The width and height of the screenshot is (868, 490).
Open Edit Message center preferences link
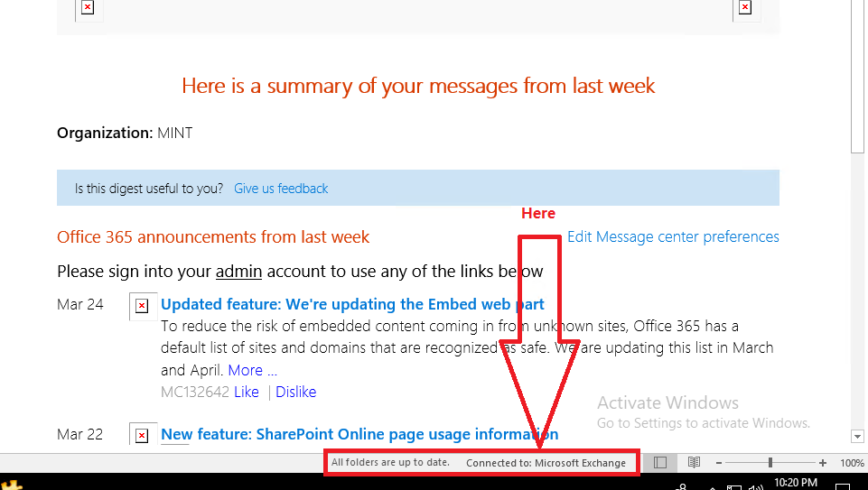(673, 236)
